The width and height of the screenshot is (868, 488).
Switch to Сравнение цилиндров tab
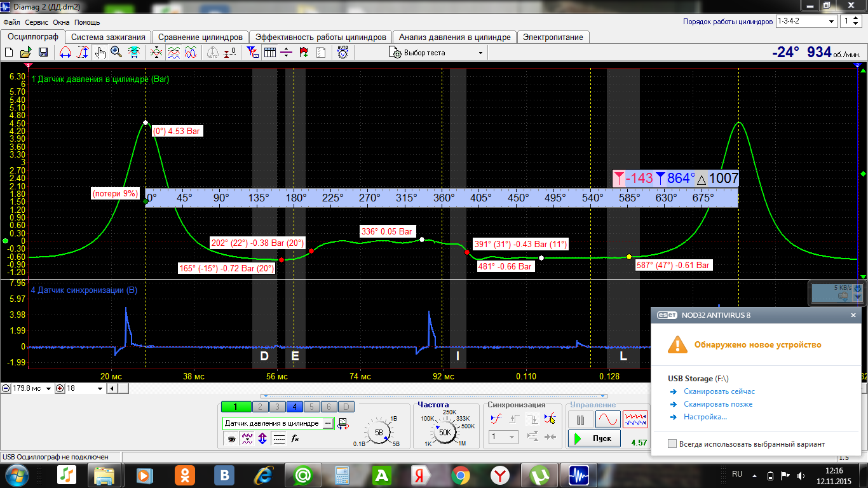point(200,37)
